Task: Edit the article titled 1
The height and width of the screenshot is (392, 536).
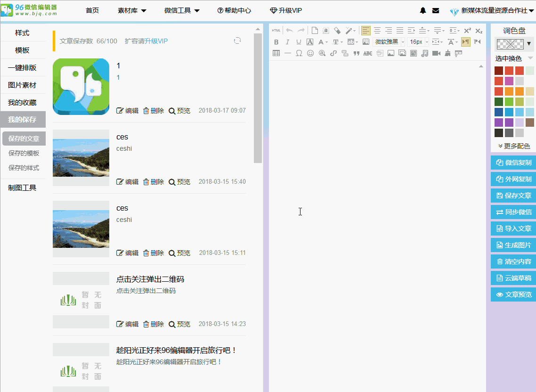Action: coord(128,110)
